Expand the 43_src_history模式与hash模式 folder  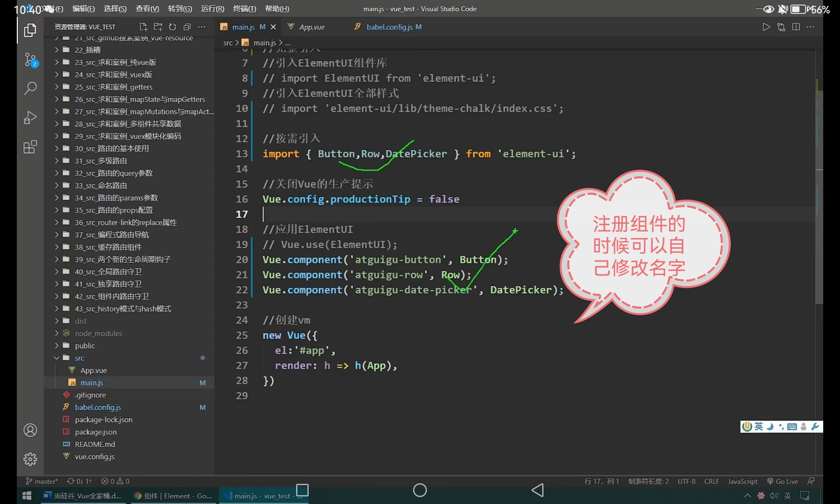click(x=123, y=309)
